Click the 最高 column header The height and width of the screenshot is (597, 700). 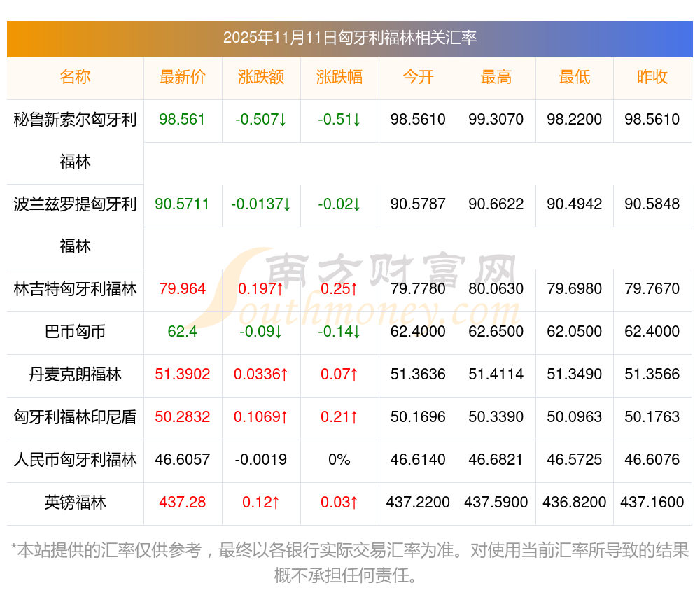[496, 77]
